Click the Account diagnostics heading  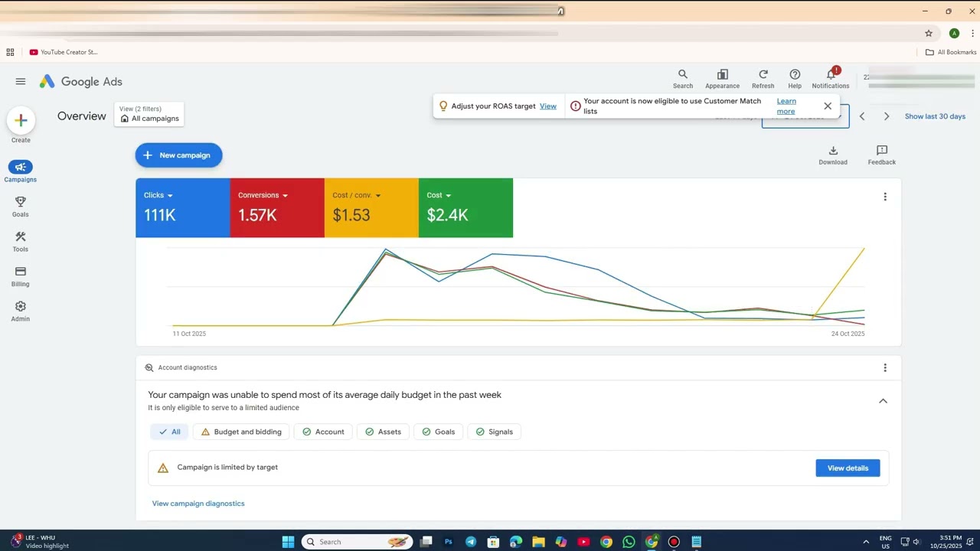188,367
